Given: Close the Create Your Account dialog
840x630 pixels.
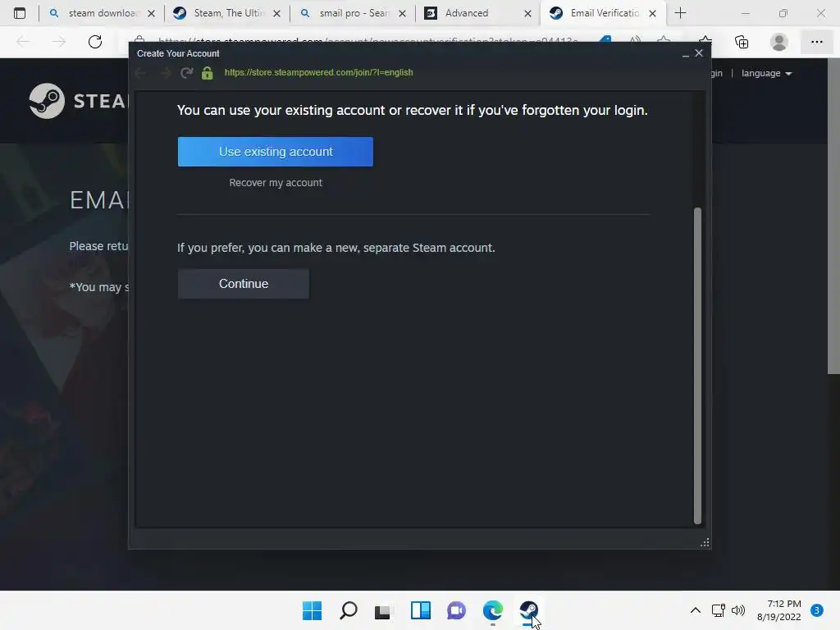Looking at the screenshot, I should (x=699, y=53).
